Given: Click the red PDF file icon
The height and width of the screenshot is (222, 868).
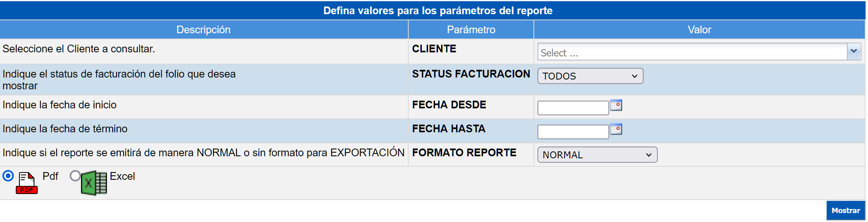Looking at the screenshot, I should [x=27, y=183].
